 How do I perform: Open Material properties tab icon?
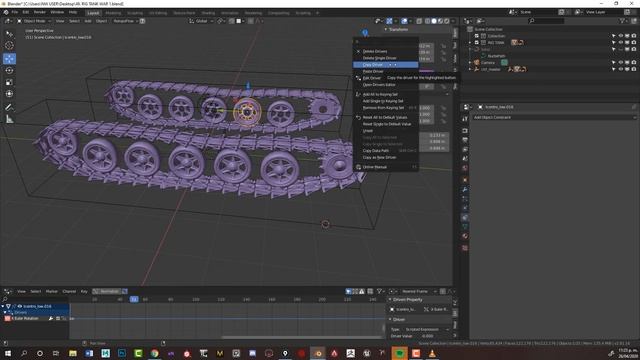point(465,236)
